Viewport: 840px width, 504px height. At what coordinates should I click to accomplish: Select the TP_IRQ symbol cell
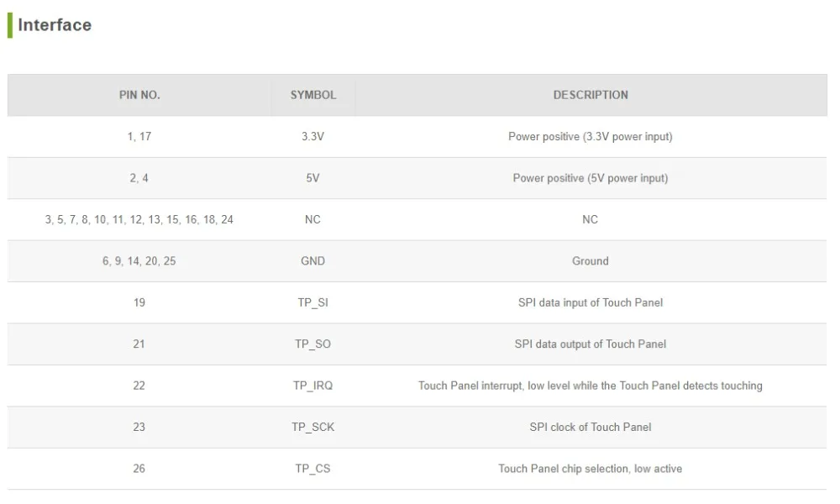click(x=312, y=386)
